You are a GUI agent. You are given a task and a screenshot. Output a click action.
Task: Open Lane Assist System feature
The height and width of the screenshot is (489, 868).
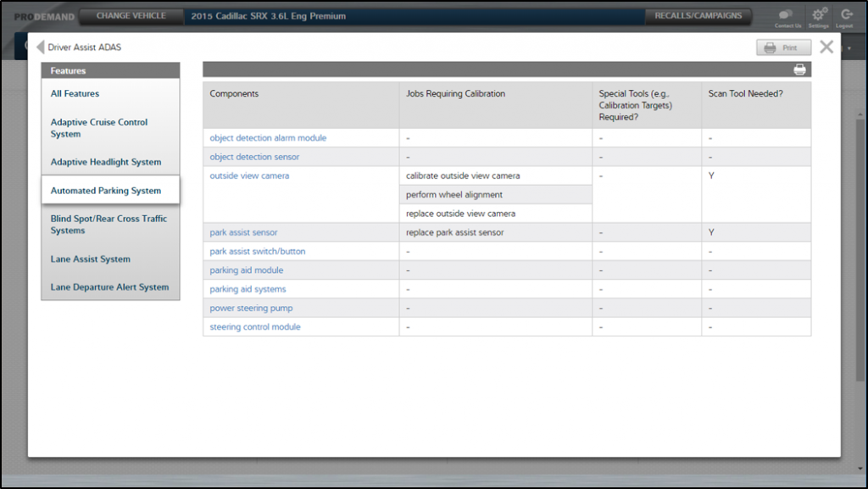[90, 259]
